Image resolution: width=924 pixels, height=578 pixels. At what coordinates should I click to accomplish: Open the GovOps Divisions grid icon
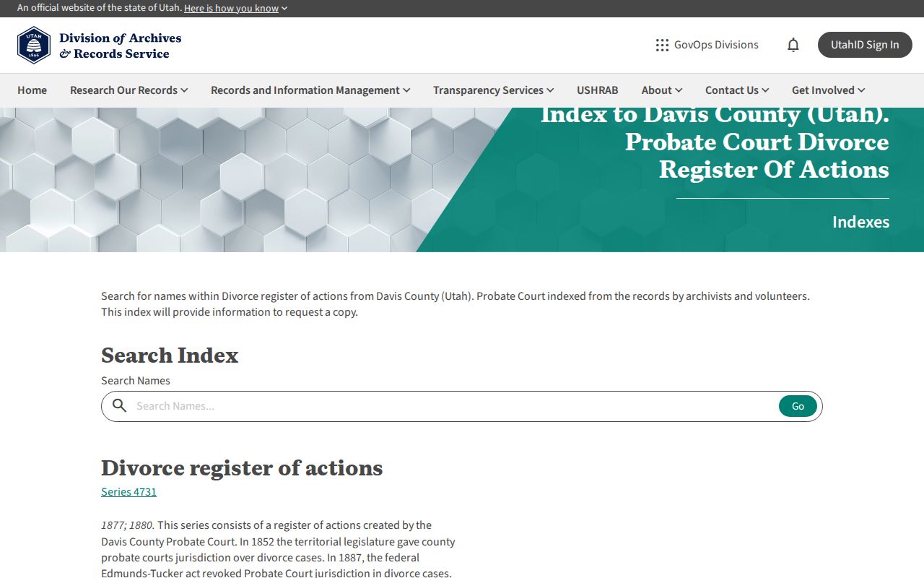pyautogui.click(x=662, y=45)
